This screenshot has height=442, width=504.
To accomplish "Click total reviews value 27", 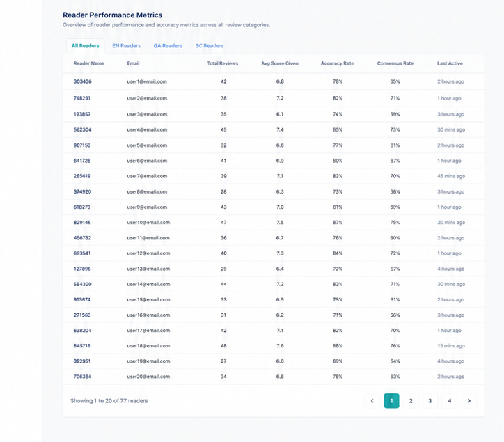I will pyautogui.click(x=223, y=361).
